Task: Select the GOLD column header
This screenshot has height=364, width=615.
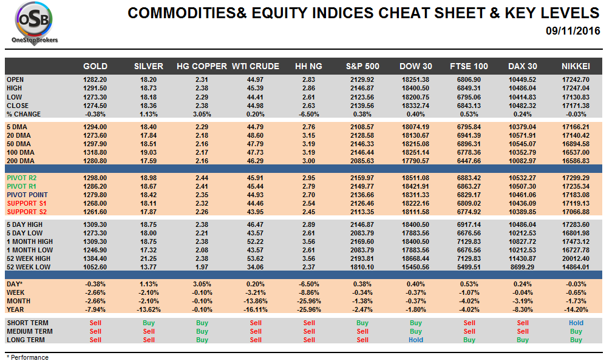Action: pyautogui.click(x=95, y=66)
